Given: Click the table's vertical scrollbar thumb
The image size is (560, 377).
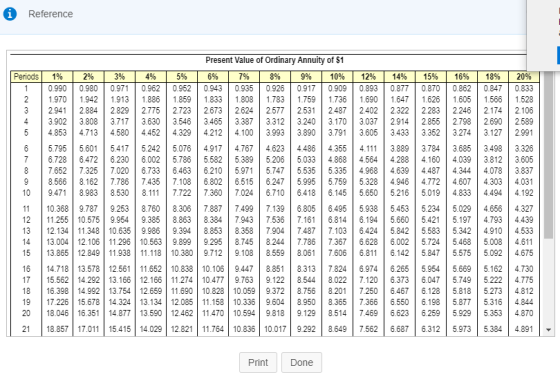Looking at the screenshot, I should [x=548, y=155].
